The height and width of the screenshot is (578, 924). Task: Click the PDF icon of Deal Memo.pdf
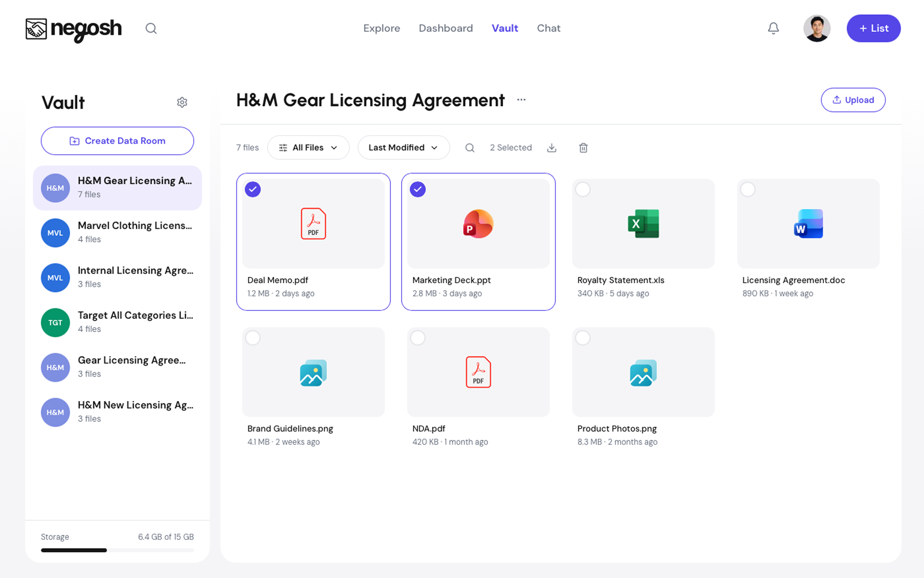tap(313, 224)
